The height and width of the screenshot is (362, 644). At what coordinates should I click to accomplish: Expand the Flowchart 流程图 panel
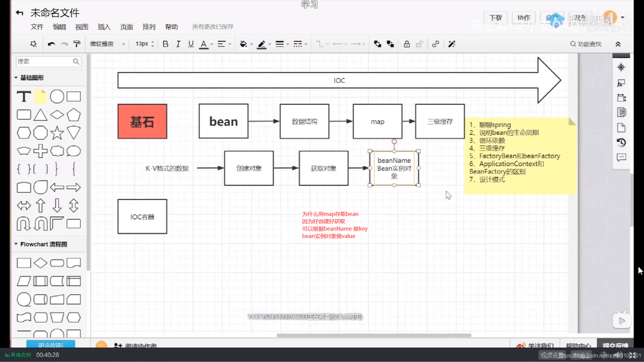(15, 244)
